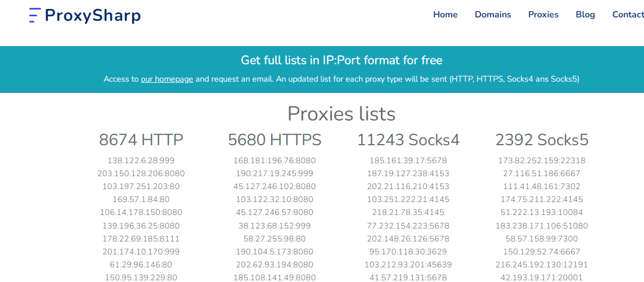Go to the Domains page
The width and height of the screenshot is (644, 282).
493,15
